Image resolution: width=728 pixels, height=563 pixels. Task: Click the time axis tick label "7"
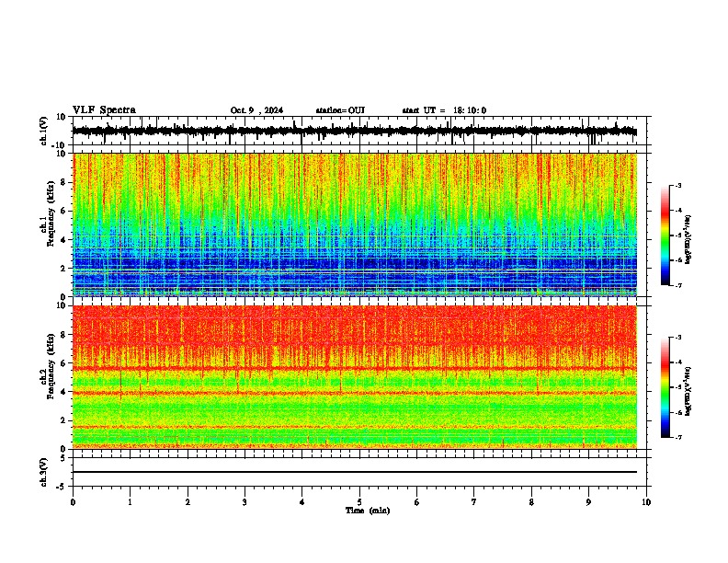click(x=474, y=502)
